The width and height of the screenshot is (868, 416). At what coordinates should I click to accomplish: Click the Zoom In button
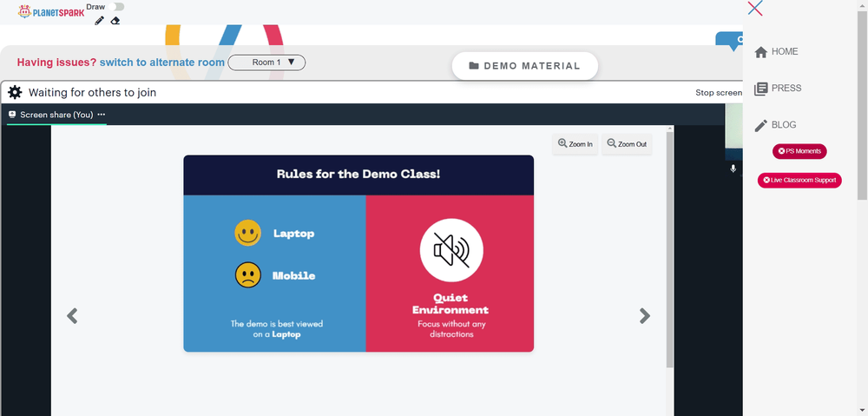click(575, 144)
